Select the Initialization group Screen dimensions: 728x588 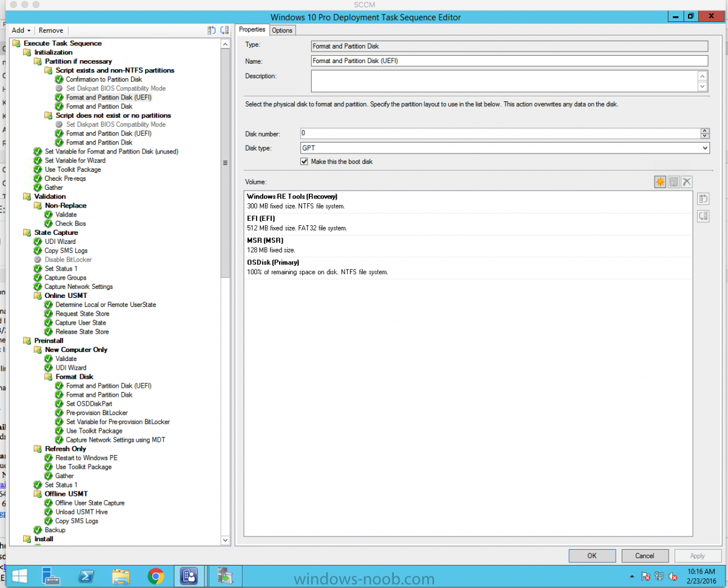pyautogui.click(x=53, y=52)
